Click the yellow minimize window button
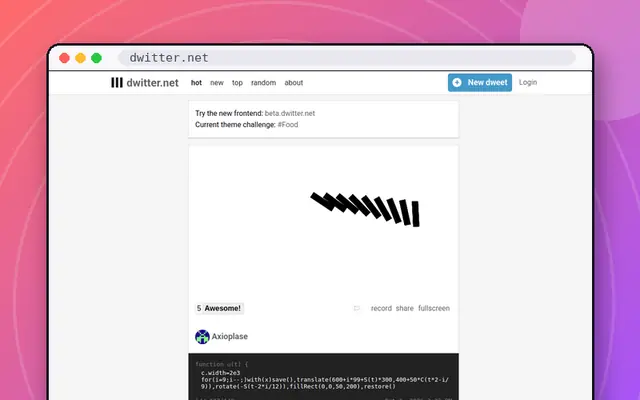Image resolution: width=640 pixels, height=400 pixels. tap(80, 58)
